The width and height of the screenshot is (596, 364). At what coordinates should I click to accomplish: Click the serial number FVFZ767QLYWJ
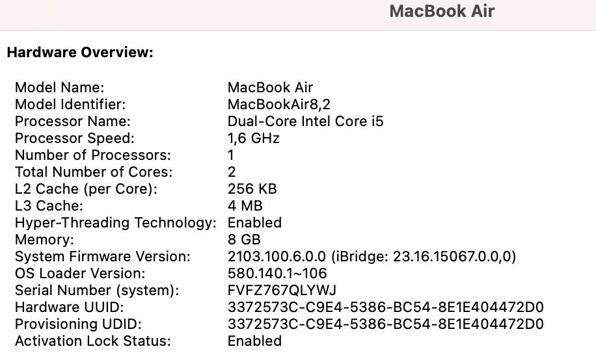tap(282, 291)
